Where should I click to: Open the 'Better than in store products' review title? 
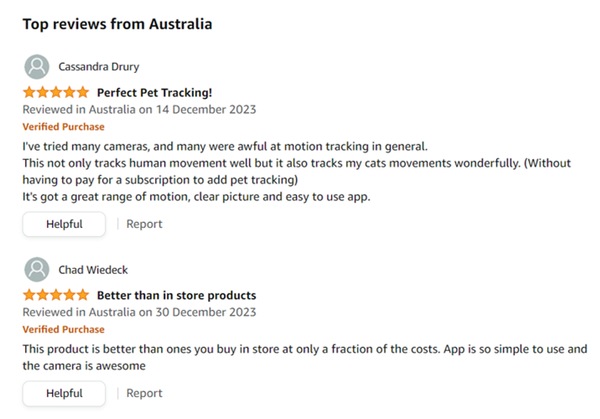click(x=176, y=295)
